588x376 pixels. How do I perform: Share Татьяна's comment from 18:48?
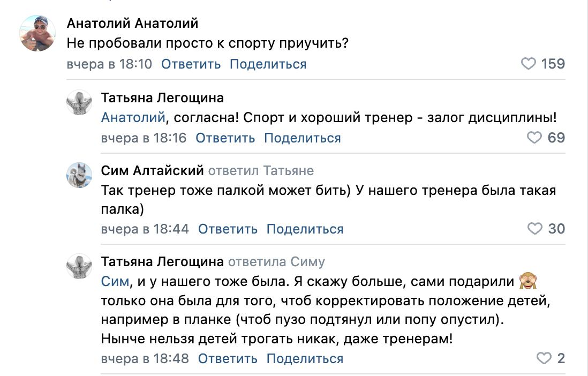pyautogui.click(x=305, y=358)
